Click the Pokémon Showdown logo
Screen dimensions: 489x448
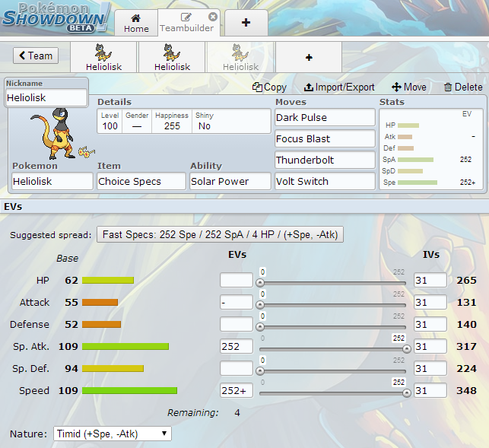point(56,17)
